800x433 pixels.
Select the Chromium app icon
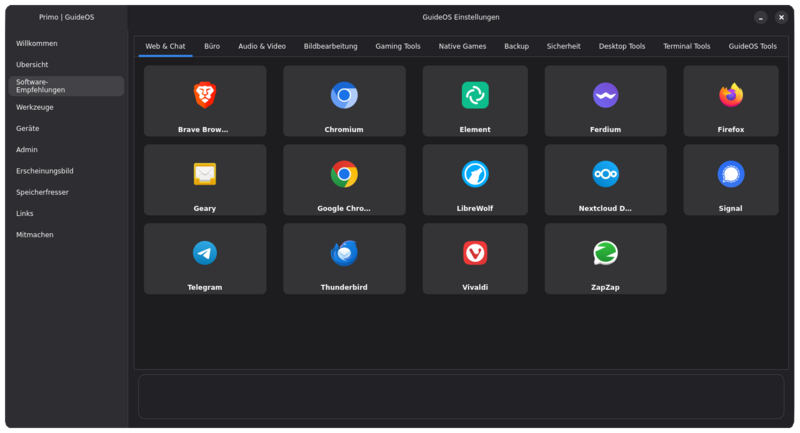point(344,95)
